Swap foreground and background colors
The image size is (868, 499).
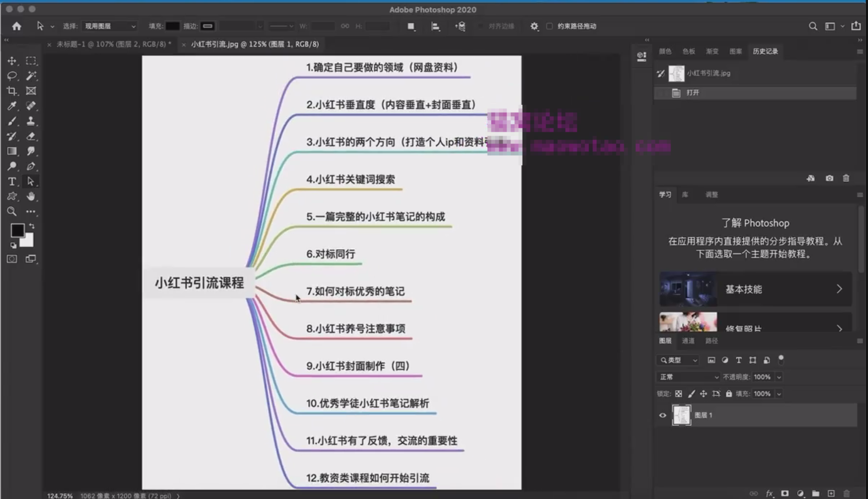coord(32,226)
